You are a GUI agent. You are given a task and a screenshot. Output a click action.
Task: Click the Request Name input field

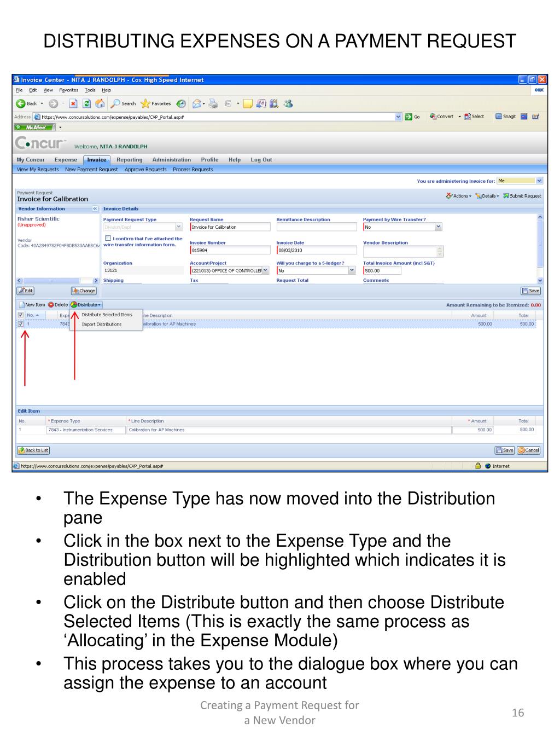[x=230, y=227]
